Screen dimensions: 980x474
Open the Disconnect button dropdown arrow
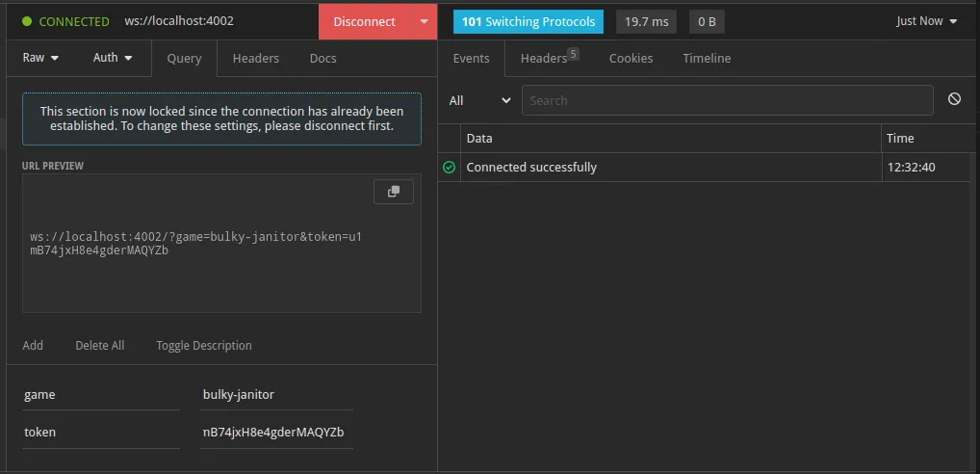(424, 21)
